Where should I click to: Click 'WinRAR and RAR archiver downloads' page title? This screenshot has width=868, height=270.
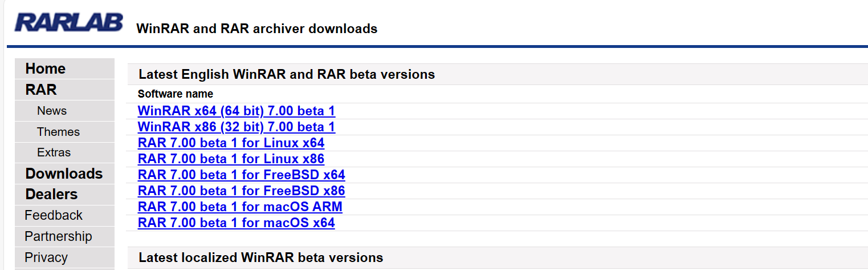[257, 29]
